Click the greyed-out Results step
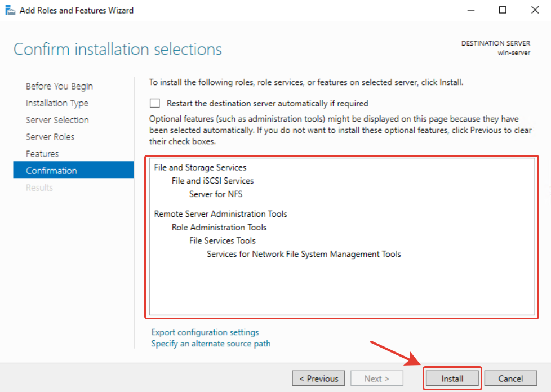 39,188
